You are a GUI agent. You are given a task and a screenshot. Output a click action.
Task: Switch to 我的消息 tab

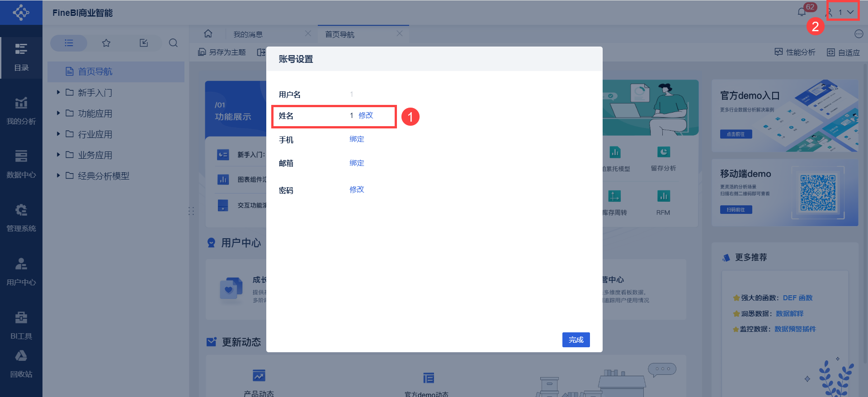coord(248,34)
